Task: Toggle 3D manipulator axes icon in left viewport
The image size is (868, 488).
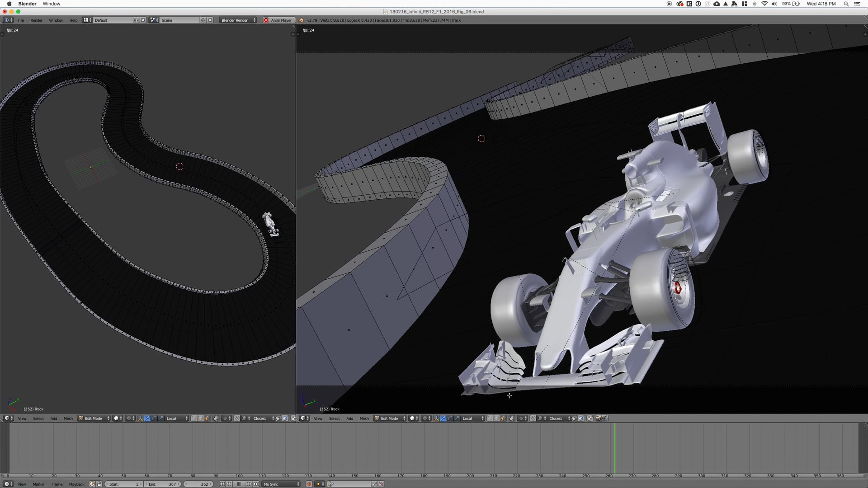Action: pyautogui.click(x=141, y=418)
